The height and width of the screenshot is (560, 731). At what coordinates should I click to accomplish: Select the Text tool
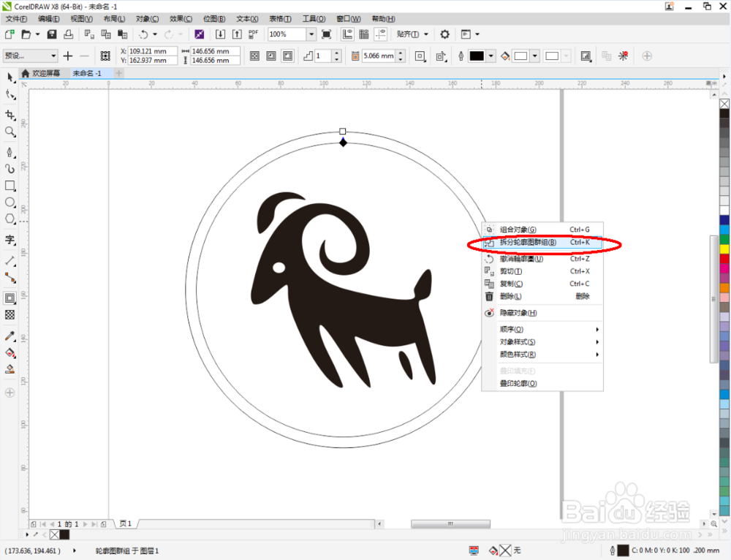(10, 240)
